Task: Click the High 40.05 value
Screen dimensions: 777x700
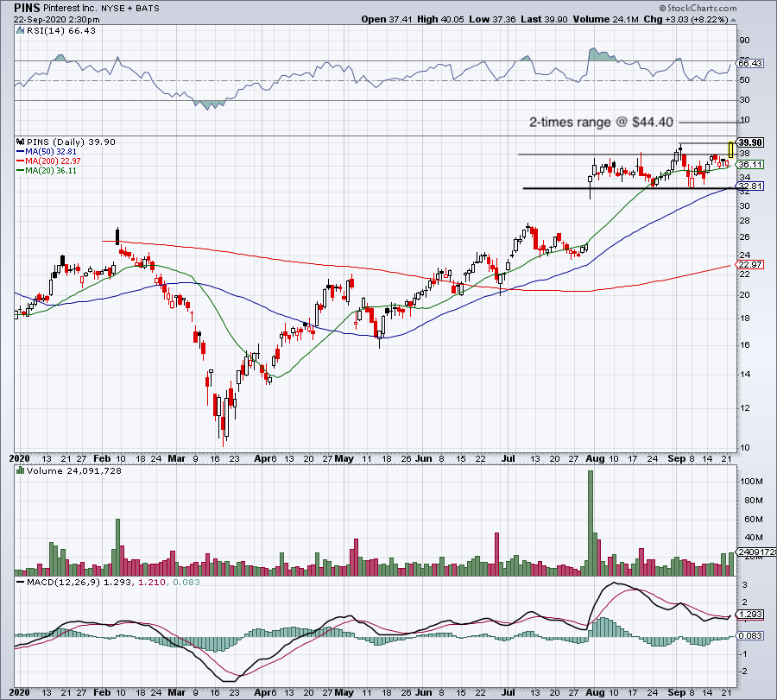Action: tap(440, 19)
